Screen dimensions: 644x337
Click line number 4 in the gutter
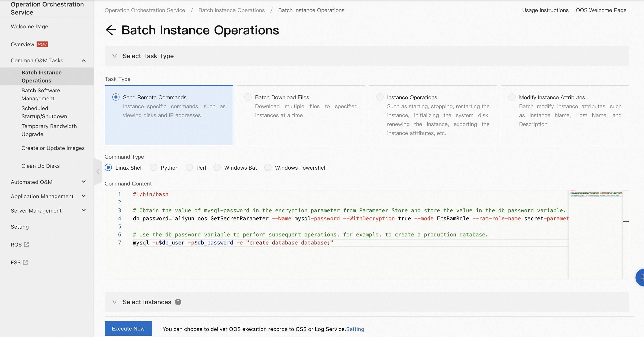119,218
